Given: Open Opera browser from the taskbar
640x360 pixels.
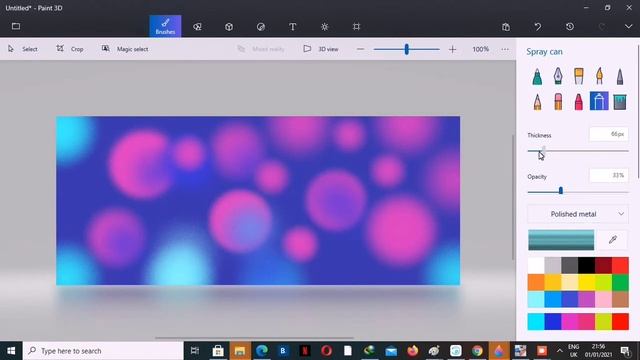Looking at the screenshot, I should [x=327, y=351].
